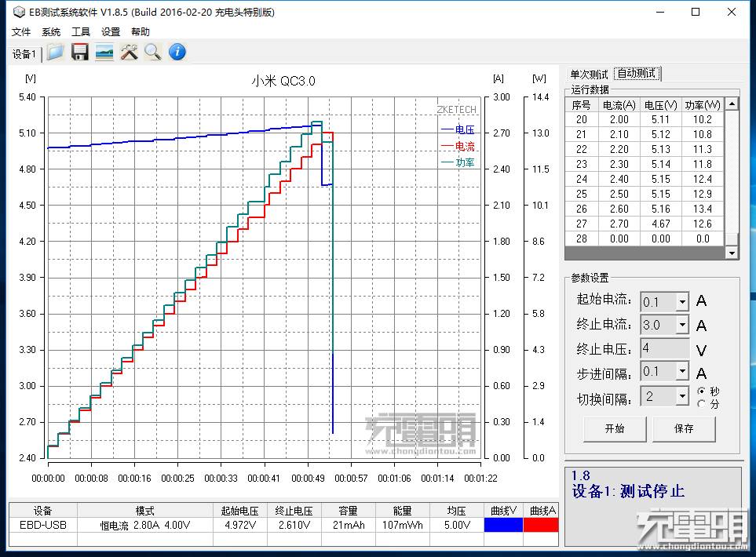
Task: Click the chart title 小米 QC3.0
Action: [283, 81]
